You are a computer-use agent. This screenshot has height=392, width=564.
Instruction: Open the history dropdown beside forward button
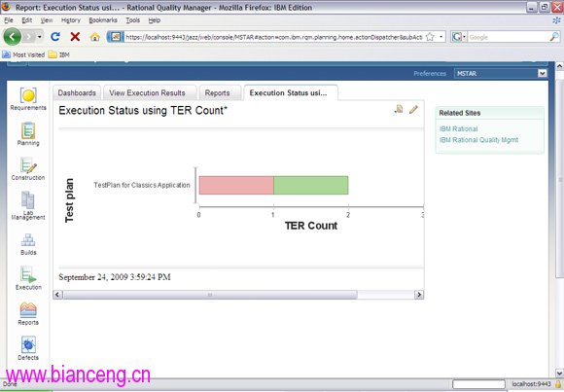tap(40, 37)
